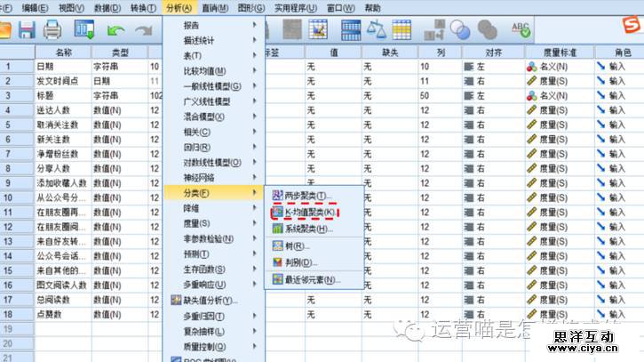Expand the 非参数检验(N) submenu
Viewport: 644px width, 362px height.
pos(213,238)
